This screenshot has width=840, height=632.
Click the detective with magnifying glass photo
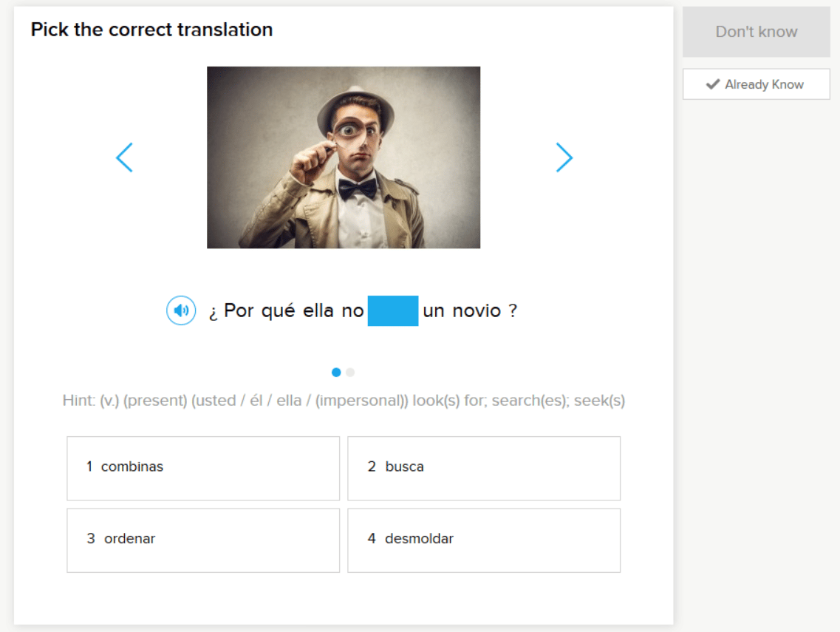(x=344, y=157)
